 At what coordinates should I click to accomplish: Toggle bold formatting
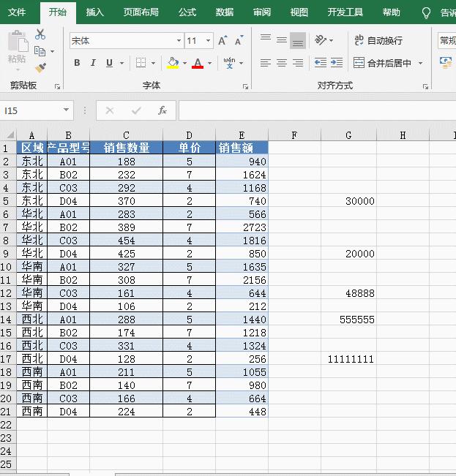77,63
